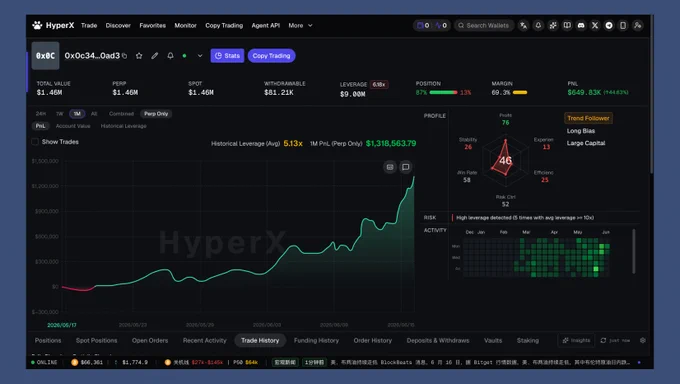Switch to the Order History tab
Viewport: 680px width, 384px height.
click(x=373, y=341)
